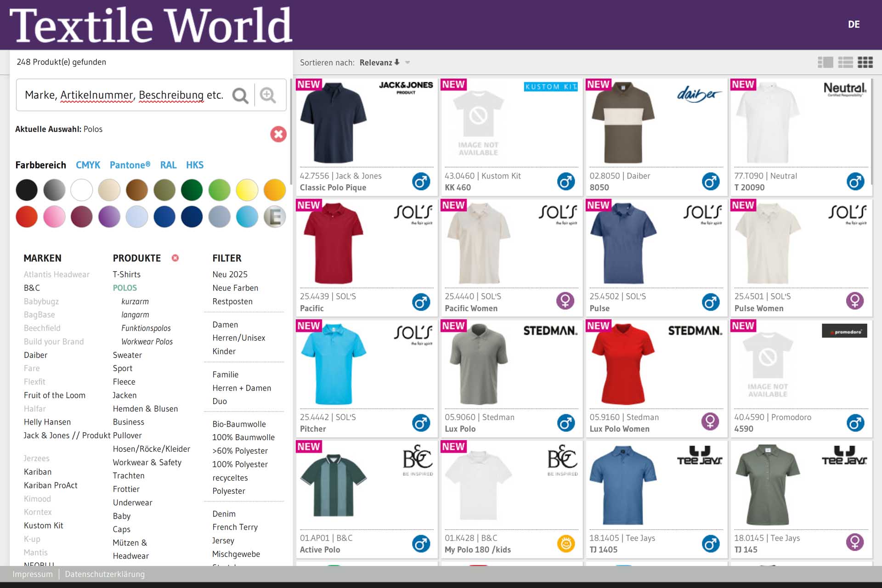Select the RAL color system tab
Viewport: 882px width, 588px height.
click(168, 165)
